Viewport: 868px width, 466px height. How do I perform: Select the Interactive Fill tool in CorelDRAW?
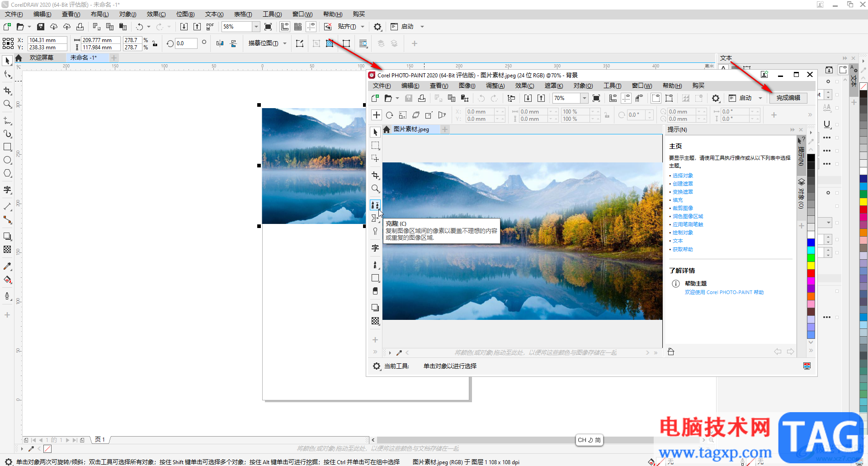coord(7,280)
